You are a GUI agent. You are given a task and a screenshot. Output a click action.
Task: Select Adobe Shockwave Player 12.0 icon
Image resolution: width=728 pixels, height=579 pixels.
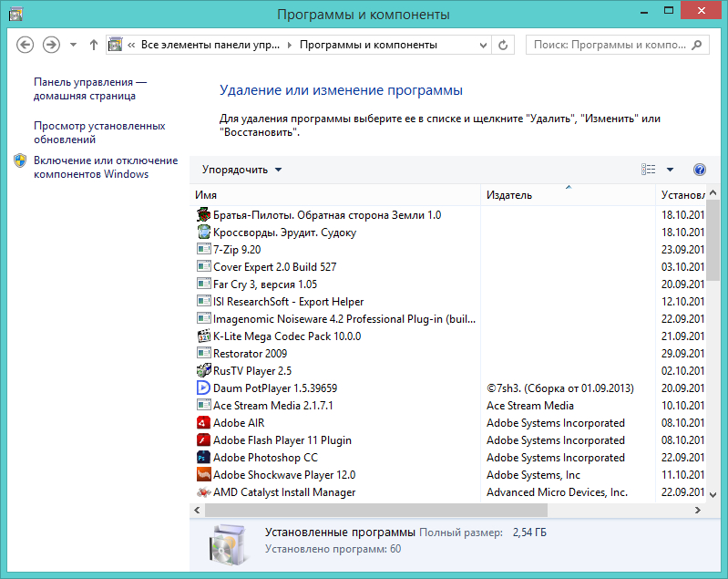[x=204, y=474]
